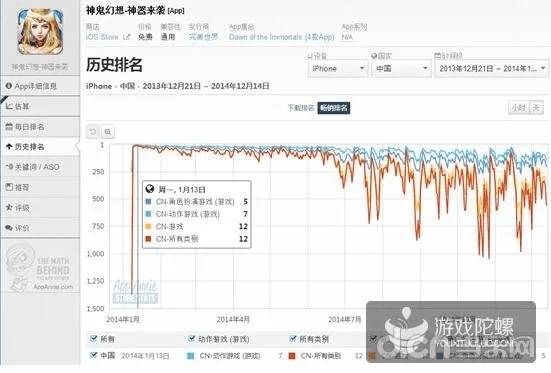This screenshot has height=373, width=551.
Task: Select the 小时 granularity toggle
Action: click(519, 108)
